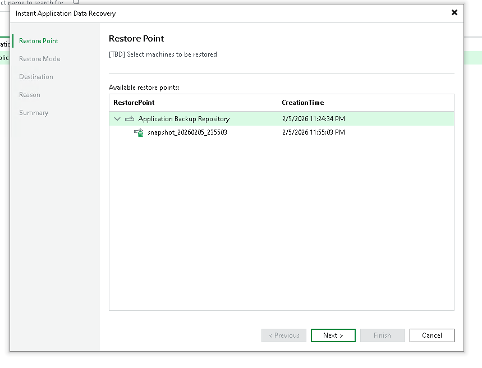Click the 'Select machines to be restored' description
The height and width of the screenshot is (368, 482).
[163, 54]
